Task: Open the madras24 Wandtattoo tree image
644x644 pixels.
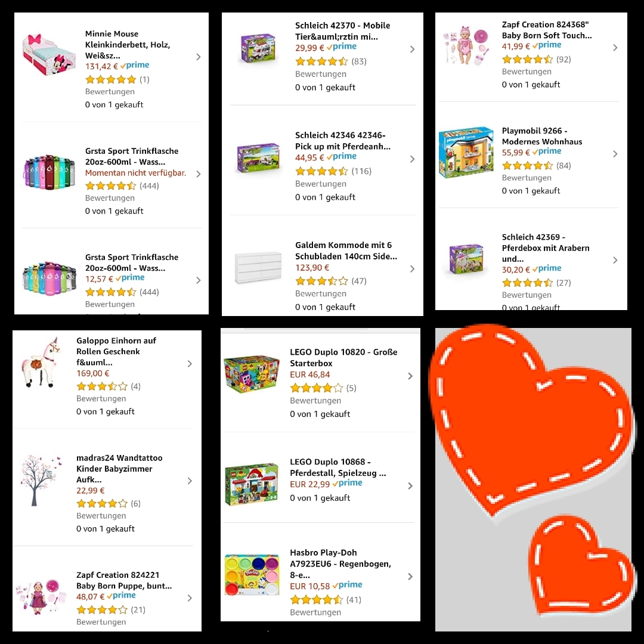Action: tap(41, 479)
